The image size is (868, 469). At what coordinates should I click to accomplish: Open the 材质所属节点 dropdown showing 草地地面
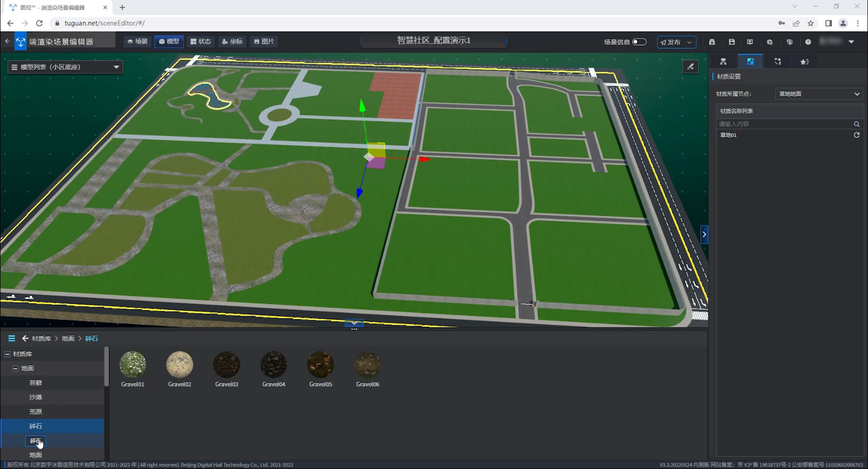pos(818,94)
